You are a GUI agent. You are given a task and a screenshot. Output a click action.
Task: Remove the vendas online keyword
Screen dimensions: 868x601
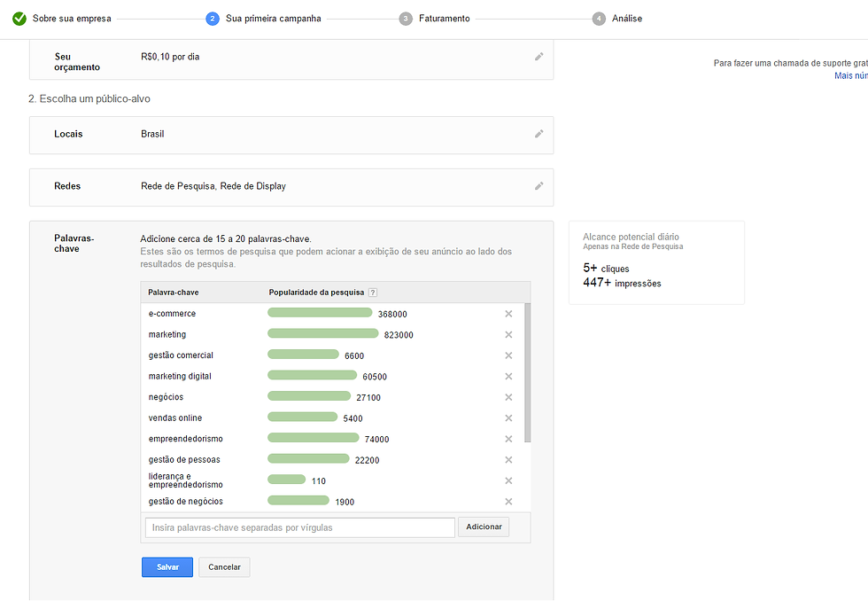(508, 418)
